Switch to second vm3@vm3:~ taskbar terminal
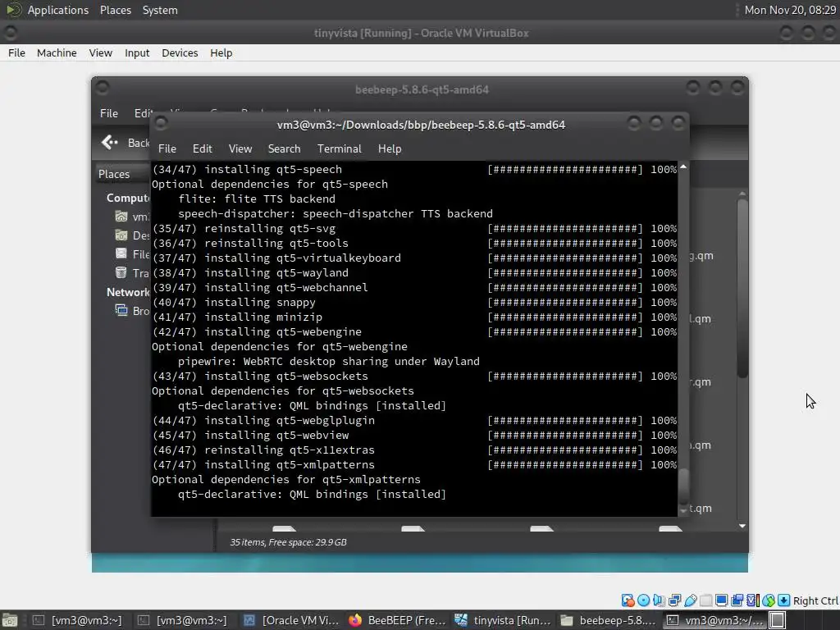The image size is (840, 630). [x=183, y=620]
